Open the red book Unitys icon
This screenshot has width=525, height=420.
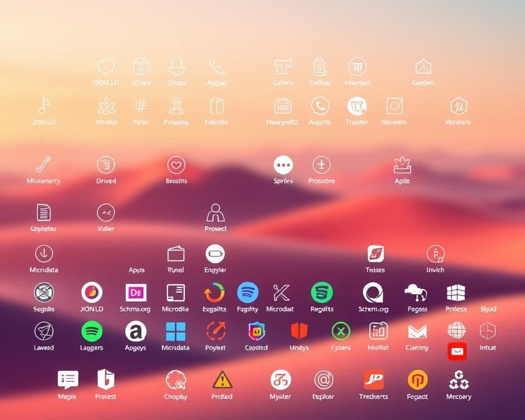click(x=299, y=331)
